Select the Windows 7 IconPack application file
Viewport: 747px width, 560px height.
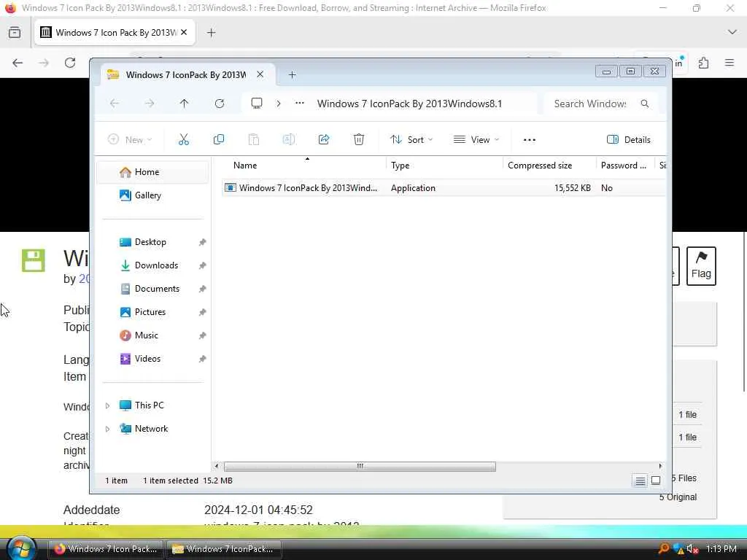pyautogui.click(x=443, y=187)
